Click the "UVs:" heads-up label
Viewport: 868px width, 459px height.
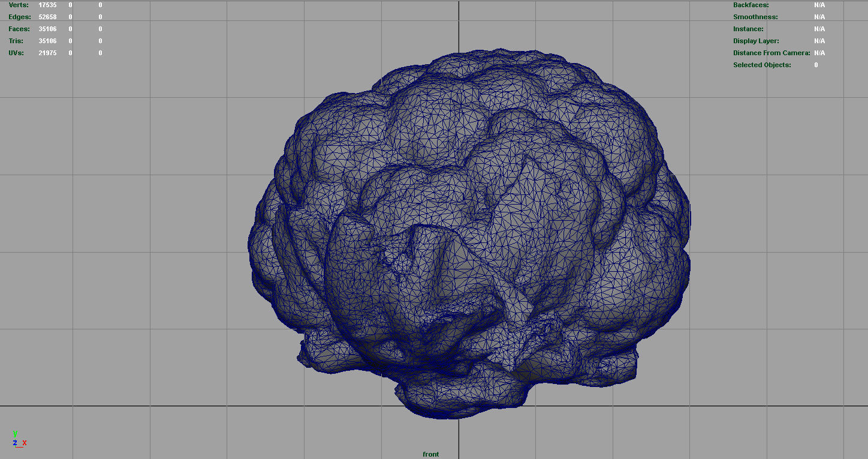click(16, 53)
